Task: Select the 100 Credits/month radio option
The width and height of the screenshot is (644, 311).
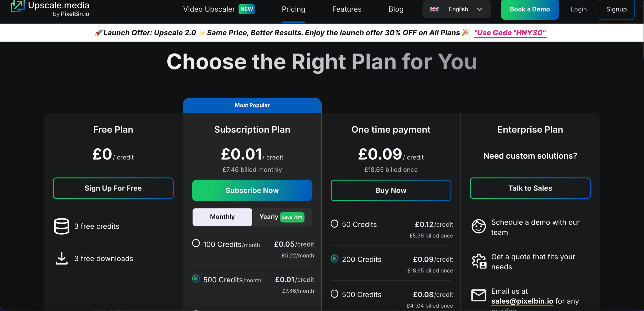Action: tap(196, 243)
